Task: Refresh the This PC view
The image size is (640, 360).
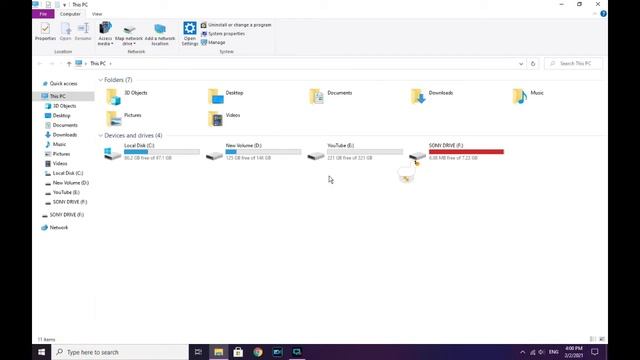Action: pyautogui.click(x=533, y=64)
